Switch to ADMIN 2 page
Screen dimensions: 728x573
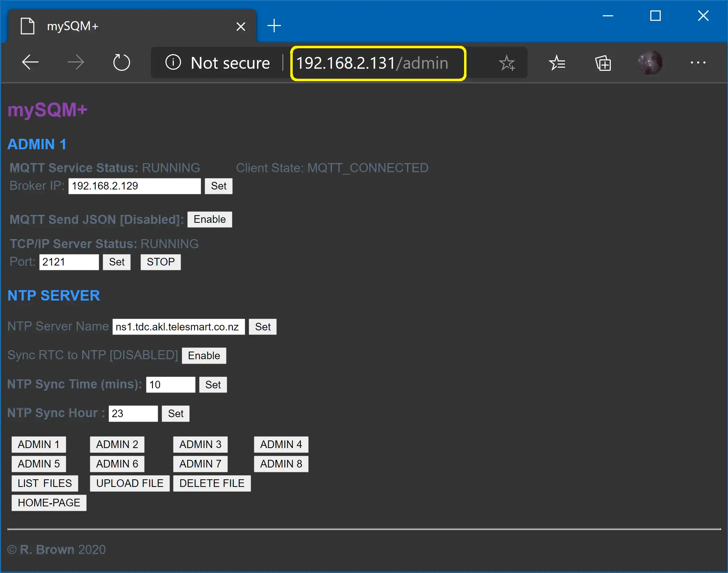[x=117, y=445]
